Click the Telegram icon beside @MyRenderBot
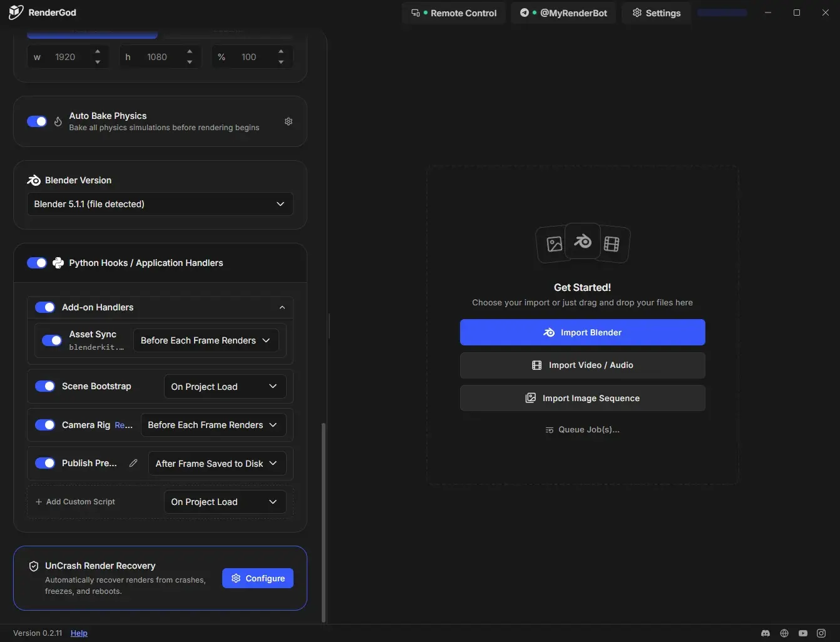 525,13
